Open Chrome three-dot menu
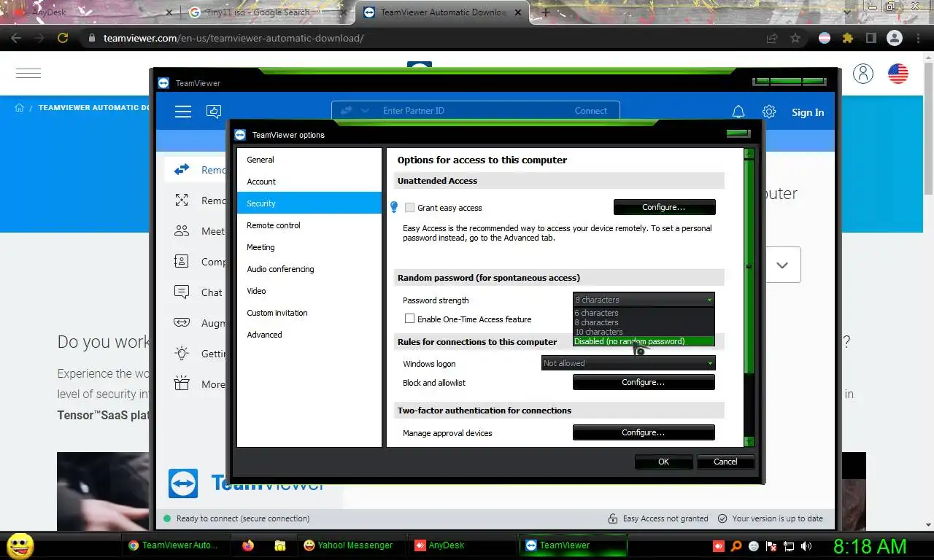 (918, 38)
